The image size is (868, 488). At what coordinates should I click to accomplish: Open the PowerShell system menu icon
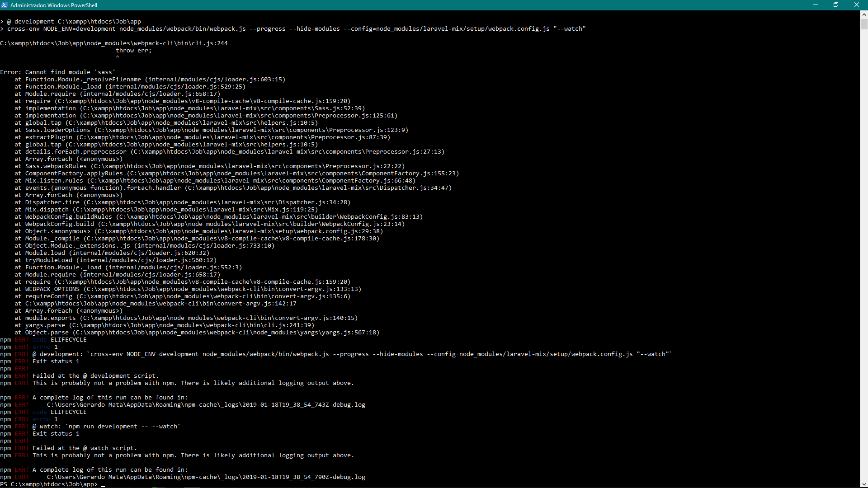(4, 5)
